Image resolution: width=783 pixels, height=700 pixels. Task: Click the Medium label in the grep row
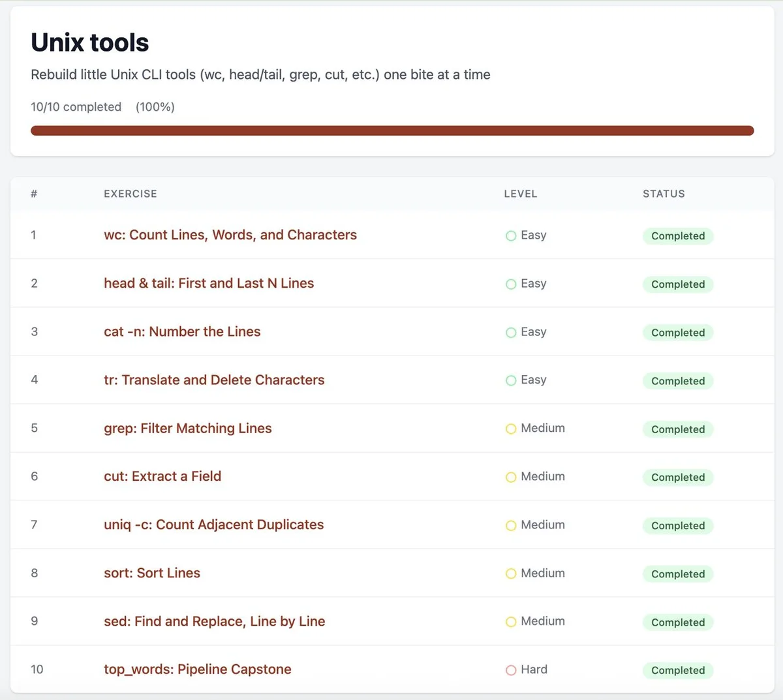click(x=543, y=428)
